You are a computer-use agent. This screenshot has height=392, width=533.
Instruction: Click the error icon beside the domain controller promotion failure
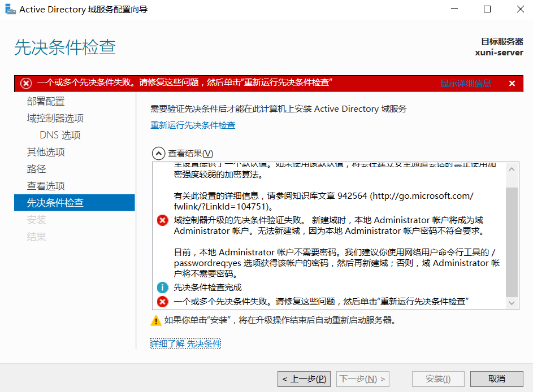coord(162,220)
